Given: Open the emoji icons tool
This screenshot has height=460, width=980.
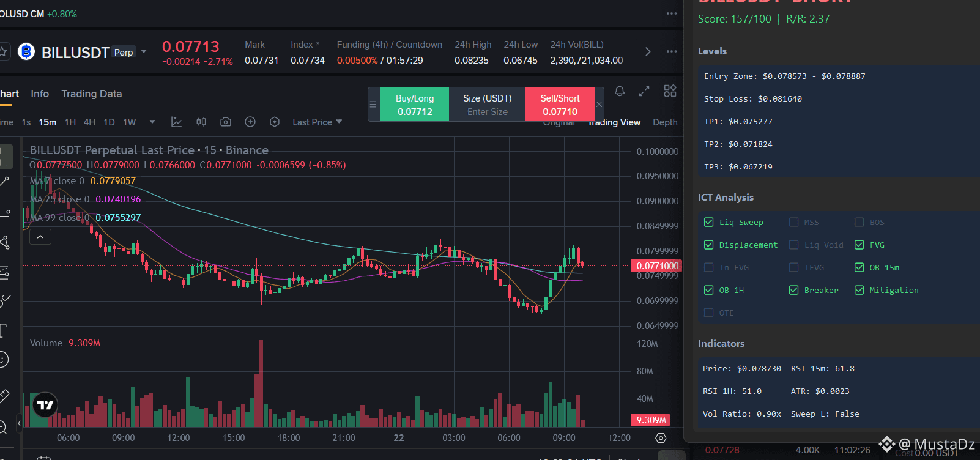Looking at the screenshot, I should click(x=4, y=360).
